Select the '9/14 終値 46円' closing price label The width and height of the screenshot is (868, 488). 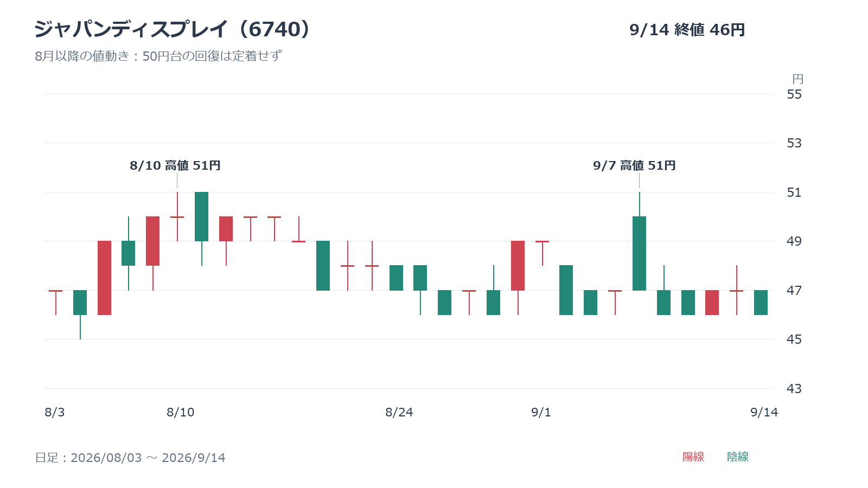tap(687, 30)
